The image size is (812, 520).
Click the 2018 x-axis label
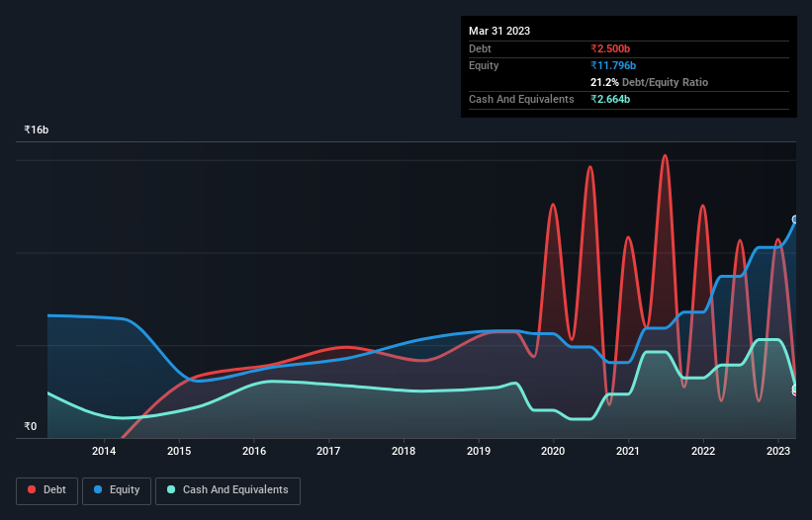(404, 451)
